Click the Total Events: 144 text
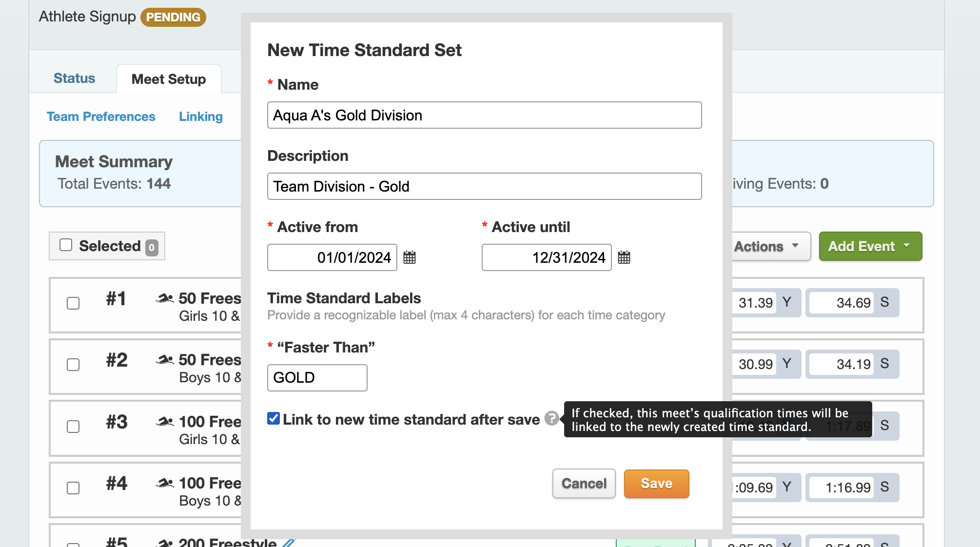 point(114,184)
